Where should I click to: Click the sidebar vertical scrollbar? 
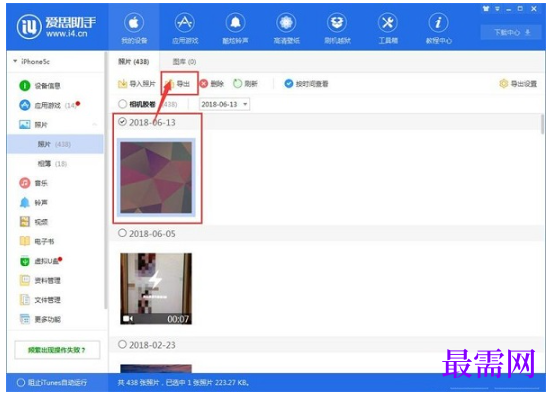pos(106,180)
